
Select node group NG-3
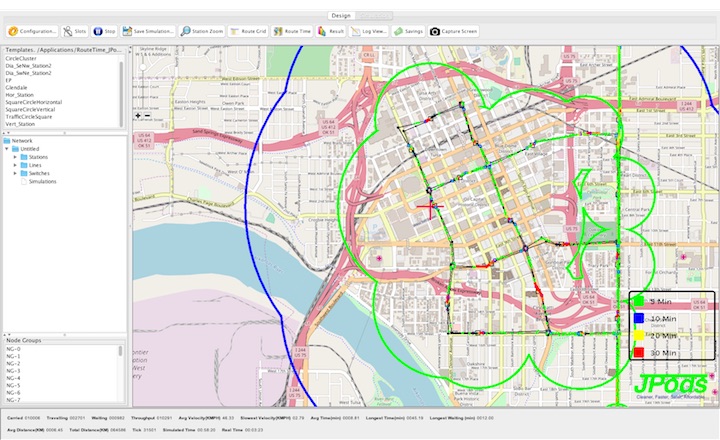click(x=12, y=371)
